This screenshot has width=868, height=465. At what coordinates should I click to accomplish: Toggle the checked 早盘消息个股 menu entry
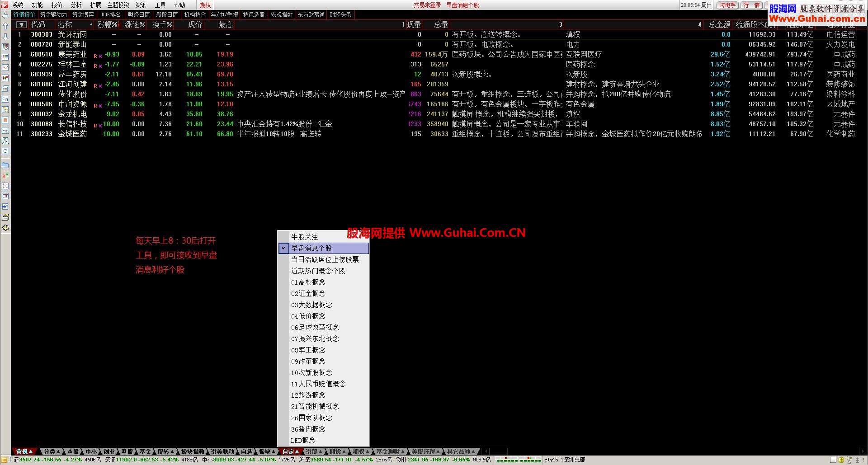(x=324, y=248)
